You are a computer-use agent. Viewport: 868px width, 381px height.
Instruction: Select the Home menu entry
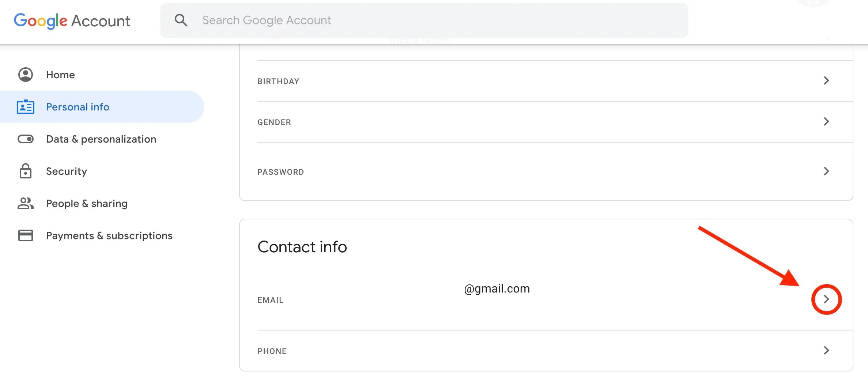[60, 75]
